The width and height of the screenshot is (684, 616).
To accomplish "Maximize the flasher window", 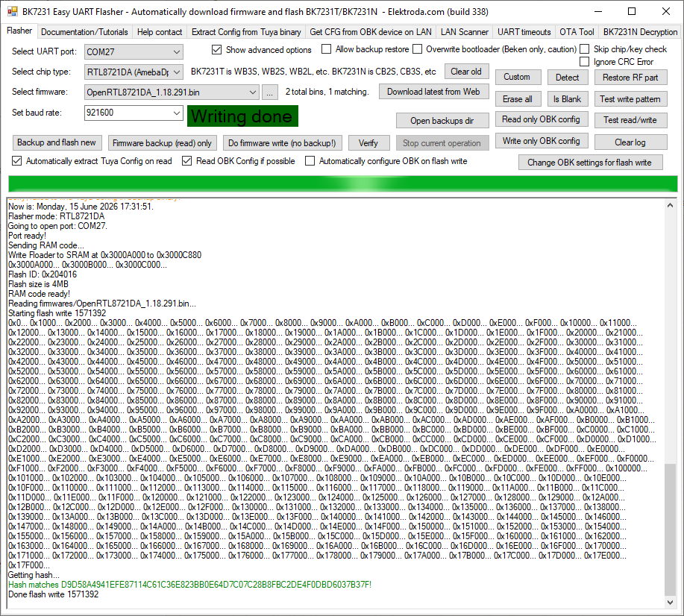I will (632, 11).
